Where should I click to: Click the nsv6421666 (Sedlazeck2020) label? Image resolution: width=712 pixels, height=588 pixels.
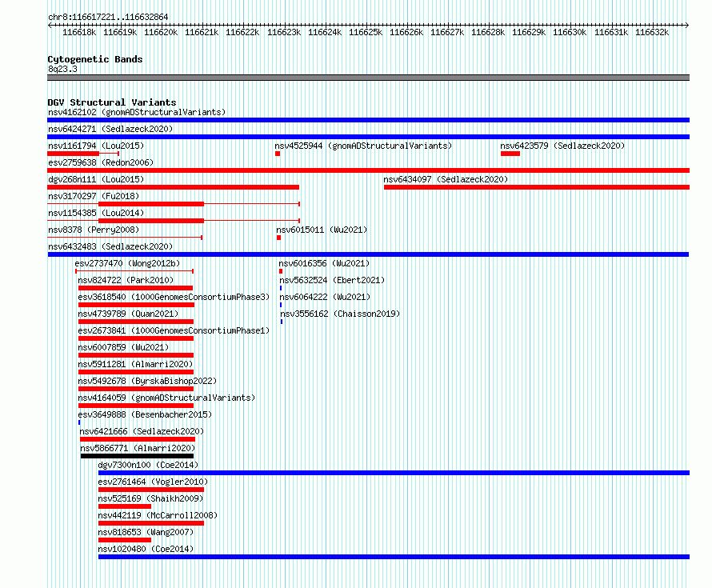pos(142,431)
